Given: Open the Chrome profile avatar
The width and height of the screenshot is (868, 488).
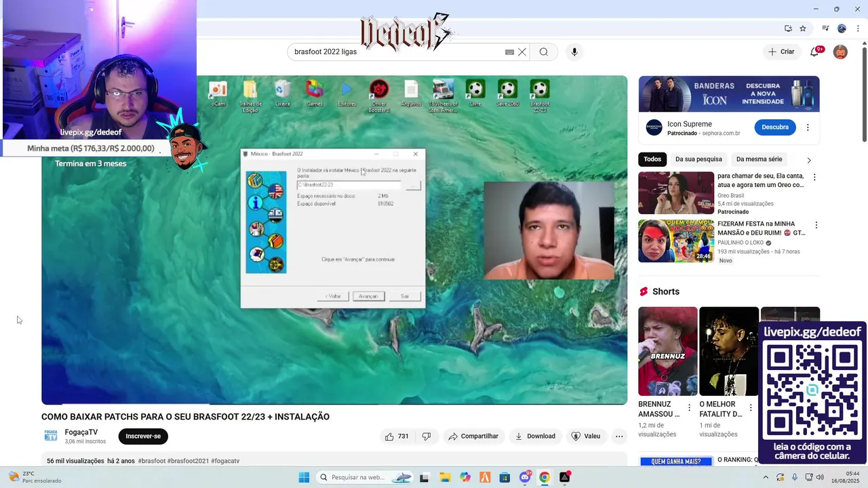Looking at the screenshot, I should point(842,28).
